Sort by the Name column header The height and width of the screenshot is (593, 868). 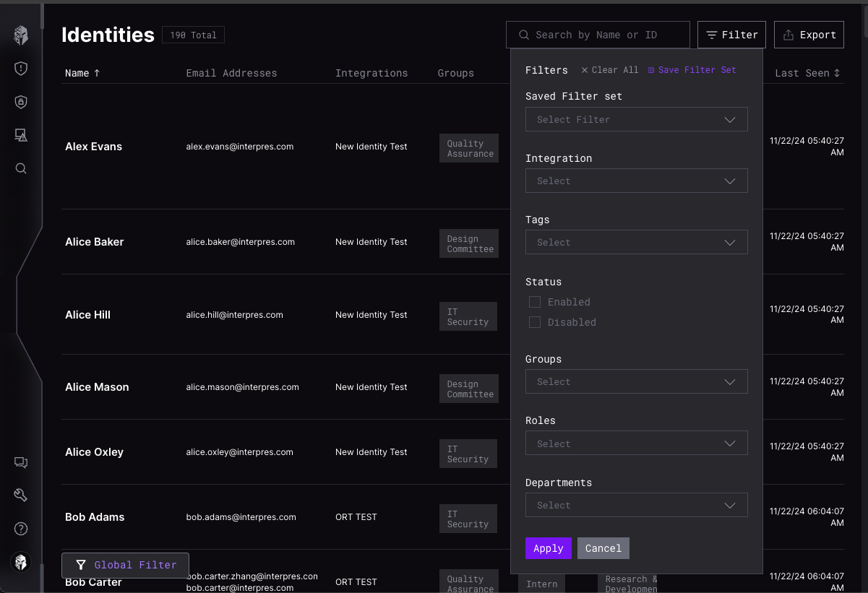click(x=82, y=73)
